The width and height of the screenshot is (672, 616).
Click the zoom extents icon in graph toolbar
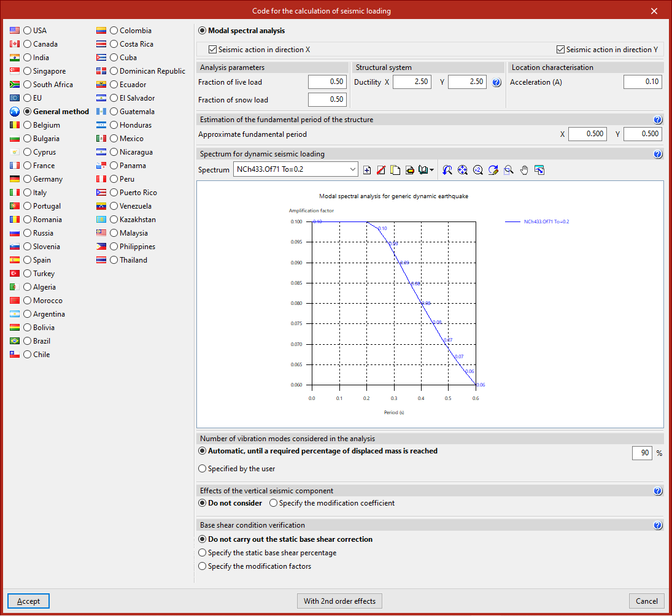tap(463, 170)
